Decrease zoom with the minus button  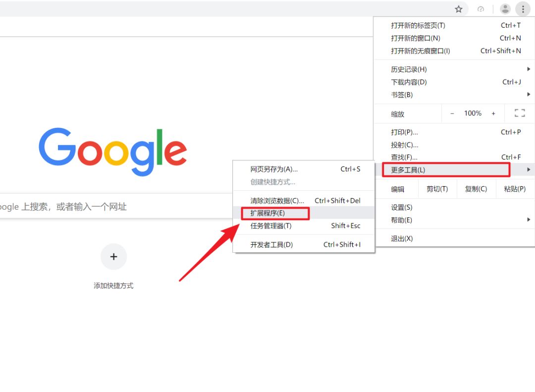tap(452, 113)
